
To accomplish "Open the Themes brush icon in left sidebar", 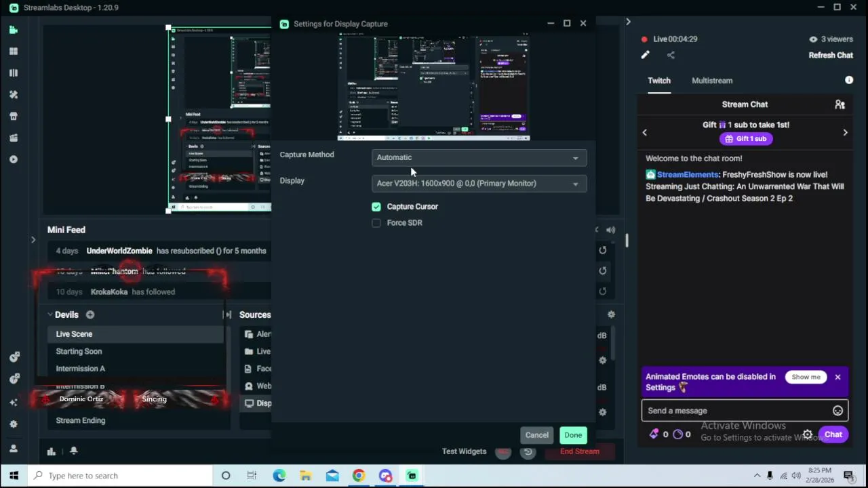I will (14, 95).
